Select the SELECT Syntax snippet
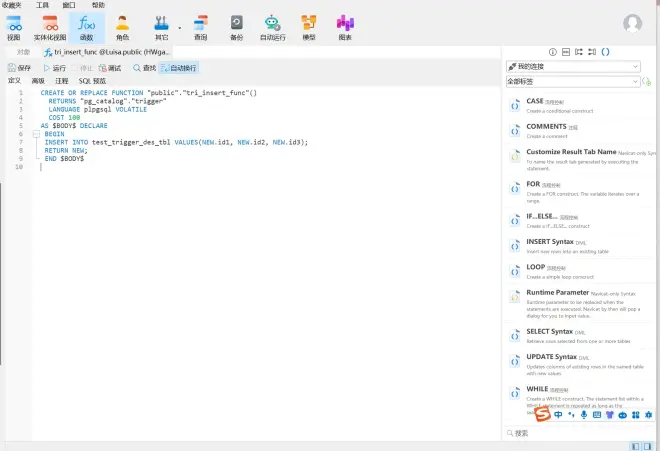 coord(580,336)
